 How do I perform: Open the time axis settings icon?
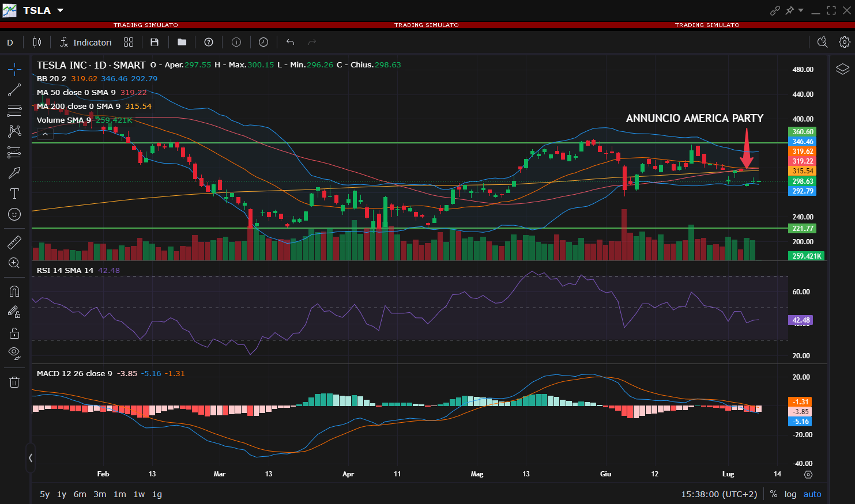(808, 475)
